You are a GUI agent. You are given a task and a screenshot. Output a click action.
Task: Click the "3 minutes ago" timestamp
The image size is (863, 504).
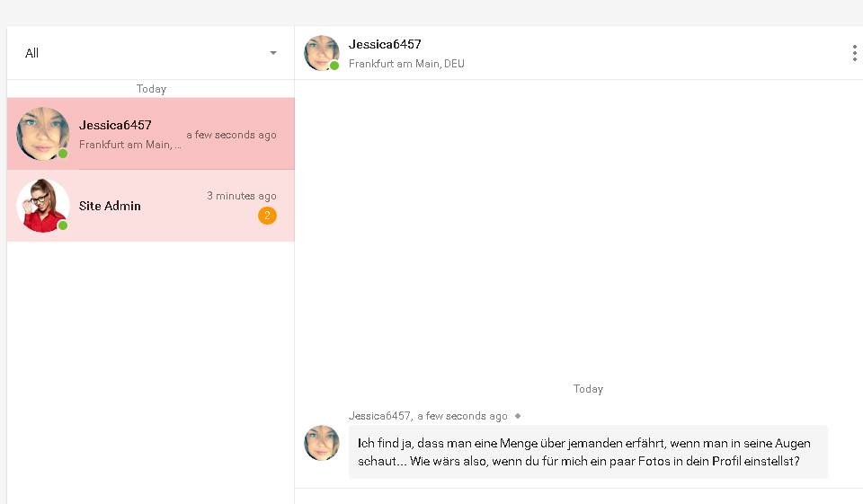pyautogui.click(x=242, y=196)
